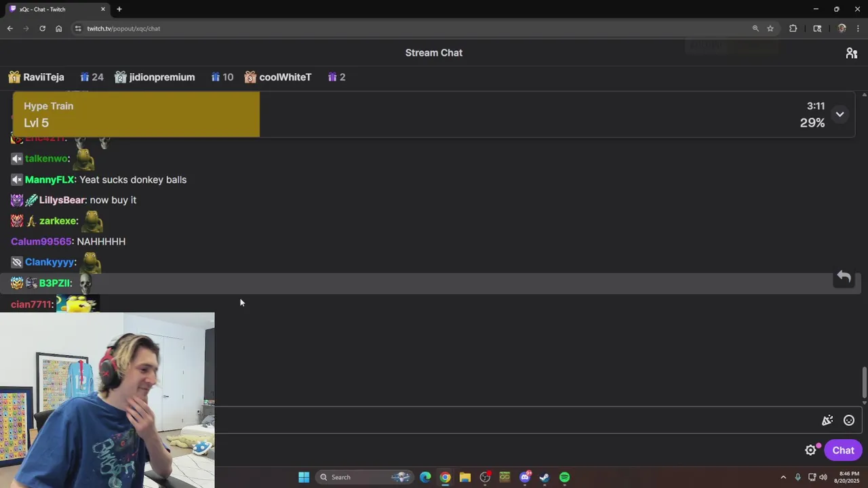Viewport: 868px width, 488px height.
Task: Open the browser profile avatar
Action: (x=842, y=28)
